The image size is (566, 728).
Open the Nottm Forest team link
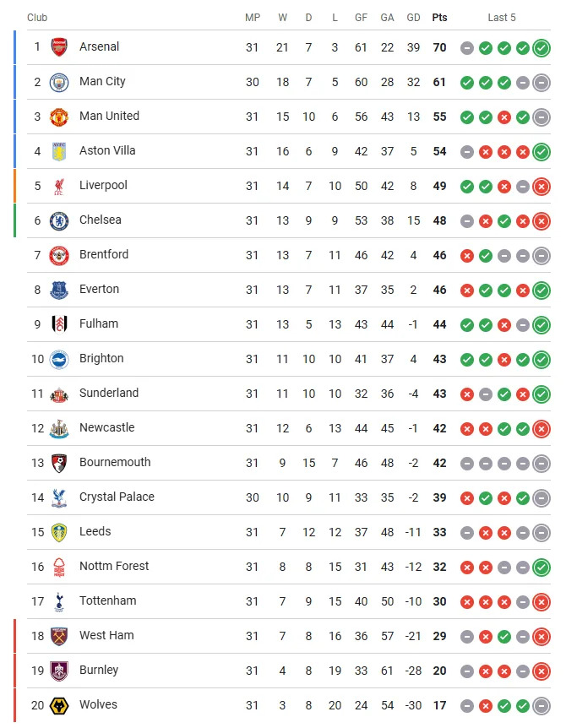click(x=114, y=566)
